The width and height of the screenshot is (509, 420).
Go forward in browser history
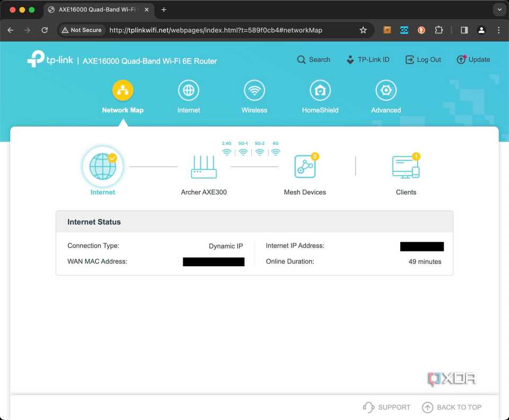27,30
